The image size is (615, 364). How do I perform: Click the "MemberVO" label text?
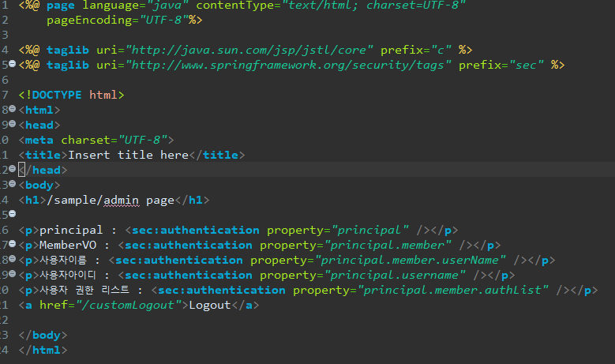[x=68, y=245]
